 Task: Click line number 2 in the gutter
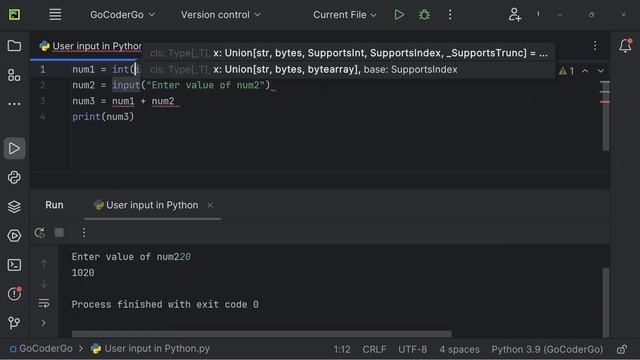tap(42, 85)
